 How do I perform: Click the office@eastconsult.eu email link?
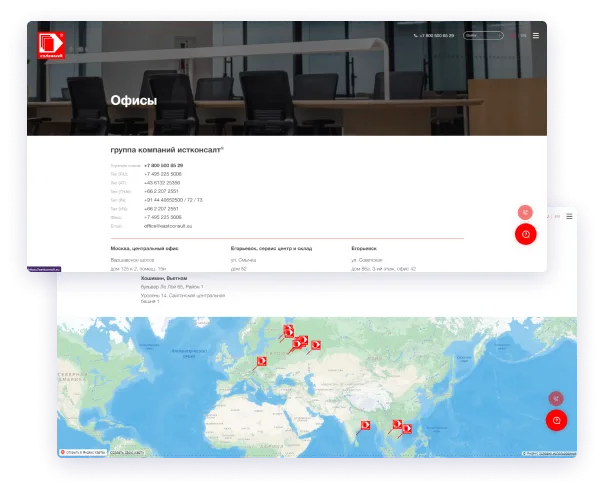(168, 226)
